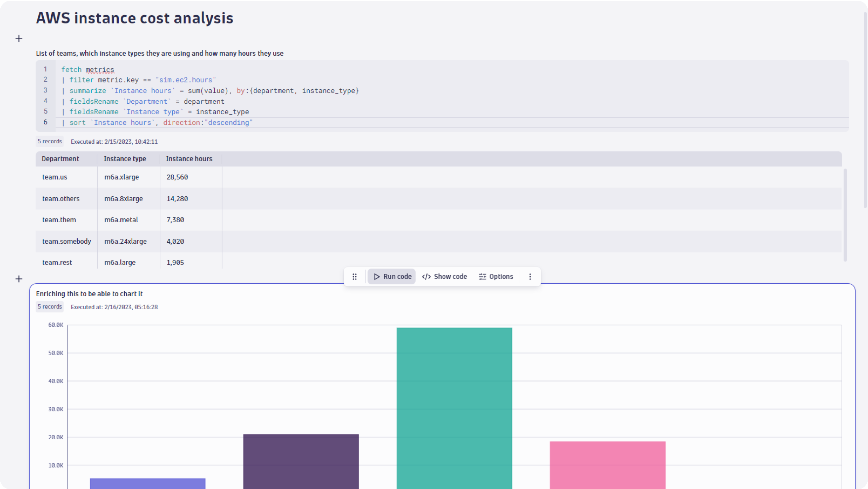Select the team.us table row
Image resolution: width=868 pixels, height=489 pixels.
(x=55, y=177)
